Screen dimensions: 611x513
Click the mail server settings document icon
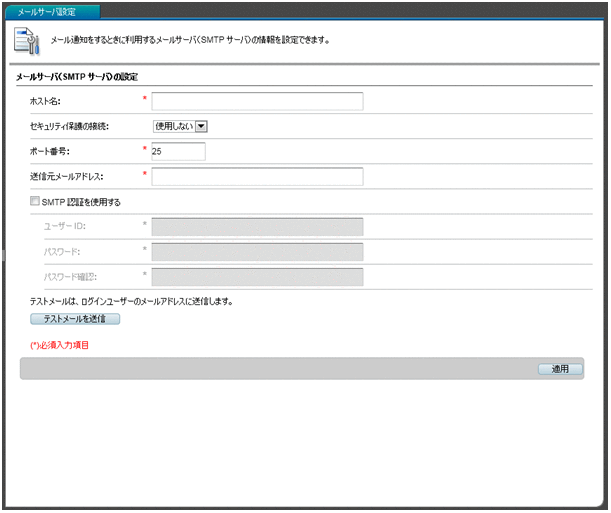pyautogui.click(x=26, y=41)
